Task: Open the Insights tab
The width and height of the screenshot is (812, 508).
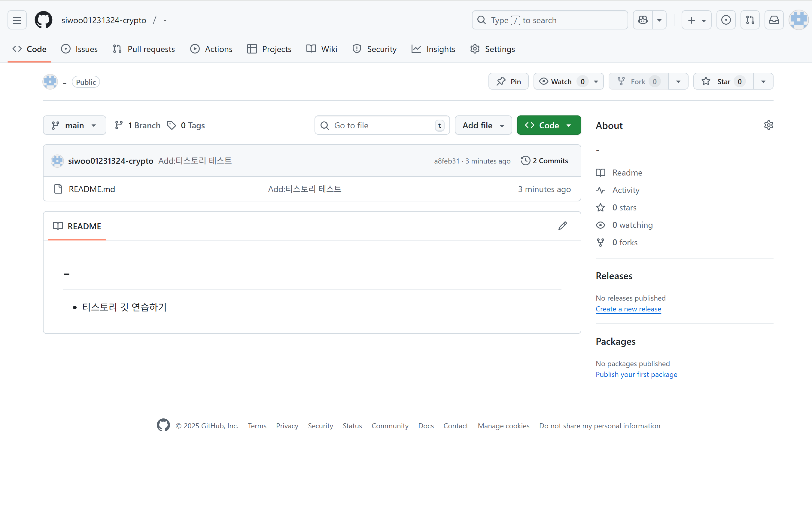Action: click(433, 49)
